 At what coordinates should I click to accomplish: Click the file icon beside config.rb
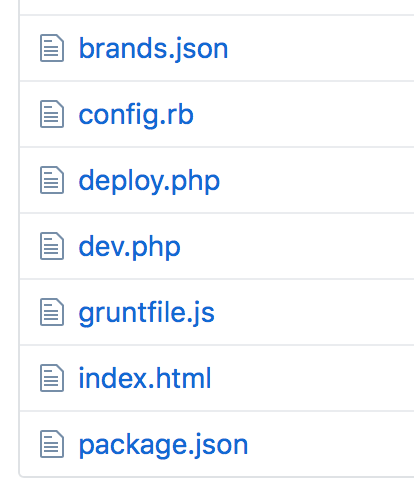pyautogui.click(x=52, y=114)
